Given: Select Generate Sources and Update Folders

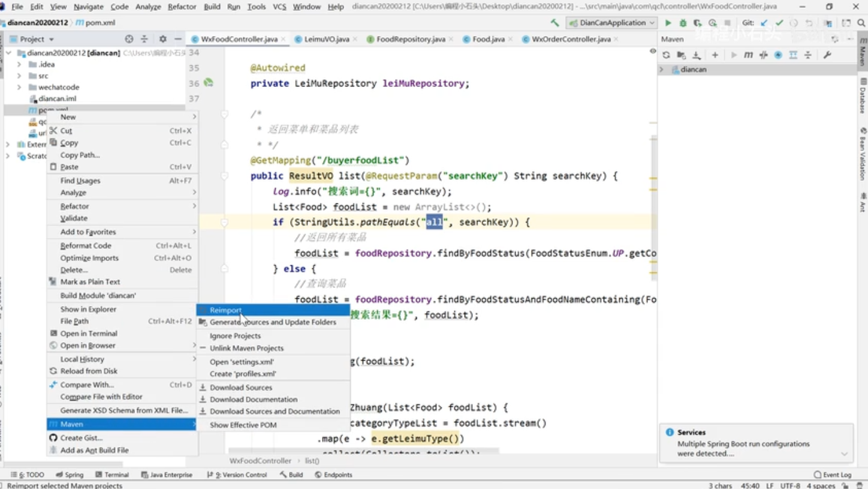Looking at the screenshot, I should pos(273,322).
